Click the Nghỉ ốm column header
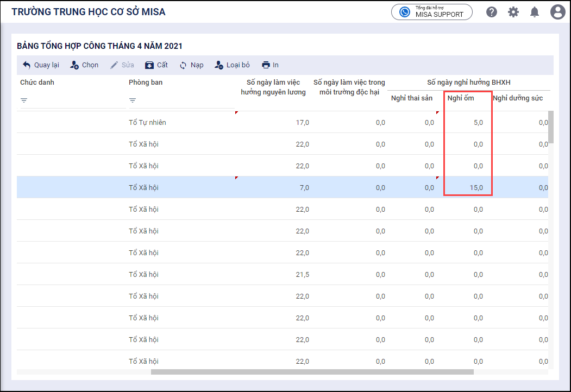The image size is (571, 392). [x=461, y=98]
